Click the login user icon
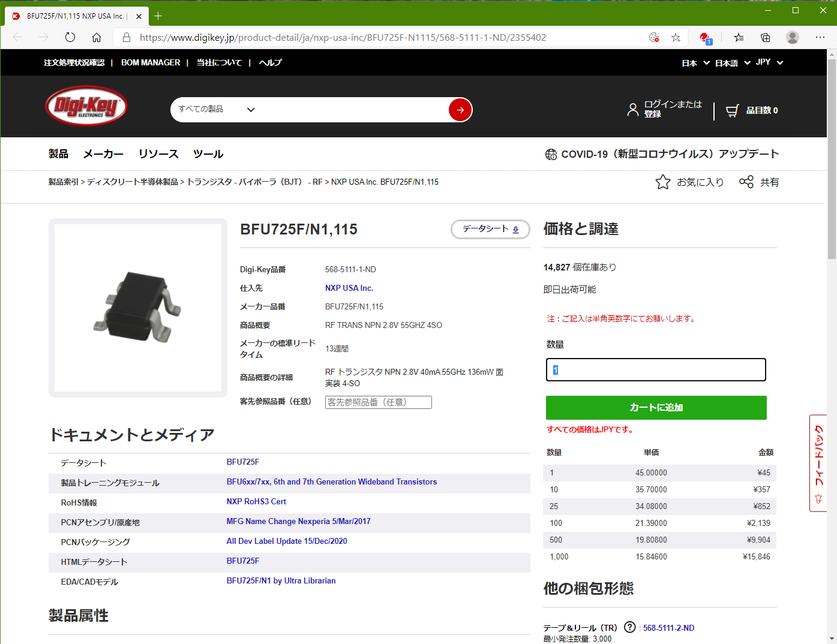Viewport: 837px width, 644px height. click(x=632, y=110)
